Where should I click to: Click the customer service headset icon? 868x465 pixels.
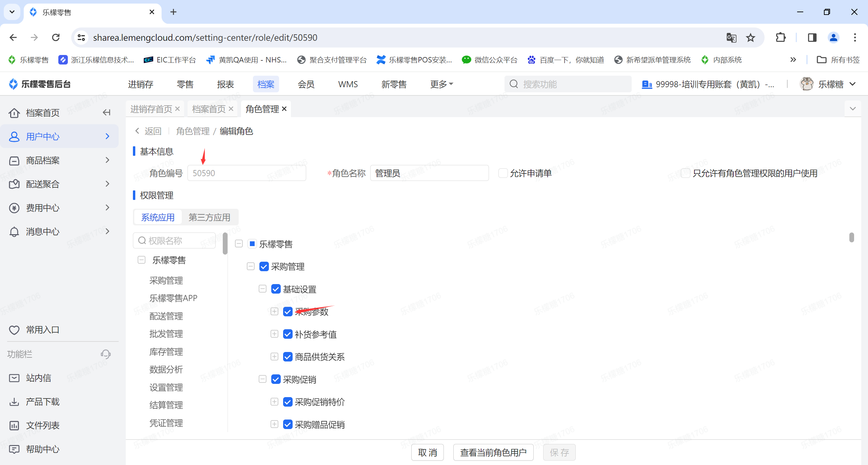(x=106, y=354)
